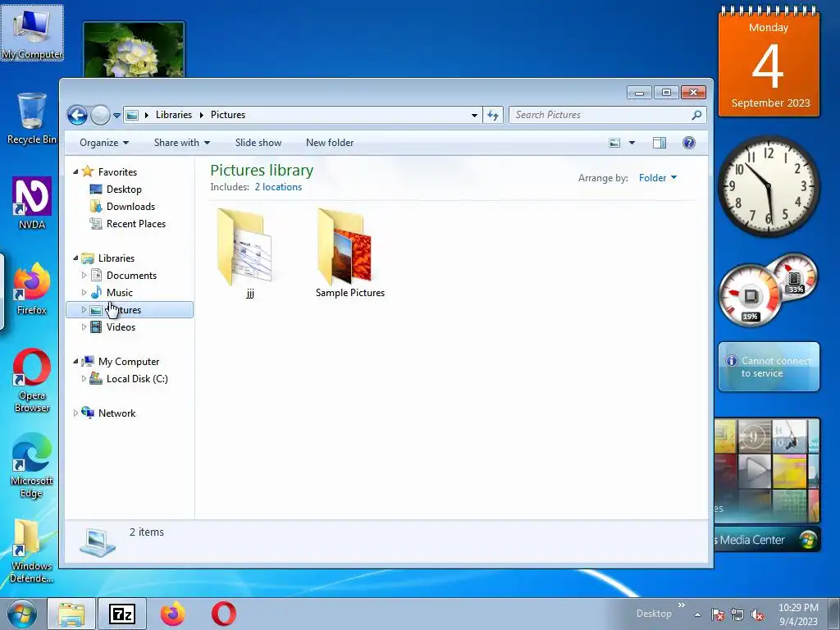Open the Media Center gadget
This screenshot has height=630, width=840.
pyautogui.click(x=767, y=485)
